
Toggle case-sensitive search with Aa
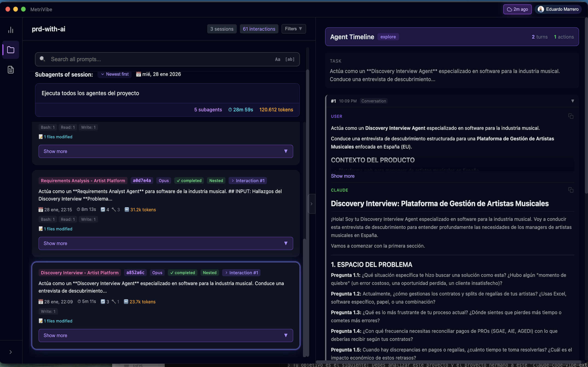click(x=278, y=59)
